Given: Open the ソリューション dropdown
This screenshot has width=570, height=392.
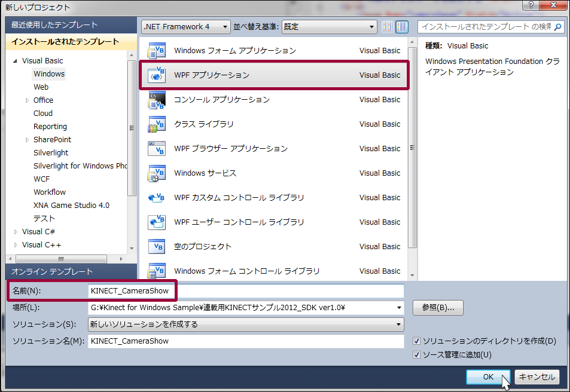Looking at the screenshot, I should 246,324.
